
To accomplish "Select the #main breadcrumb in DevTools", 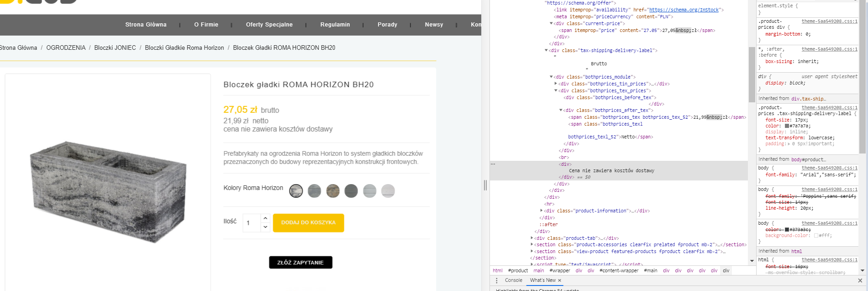I will tap(651, 270).
